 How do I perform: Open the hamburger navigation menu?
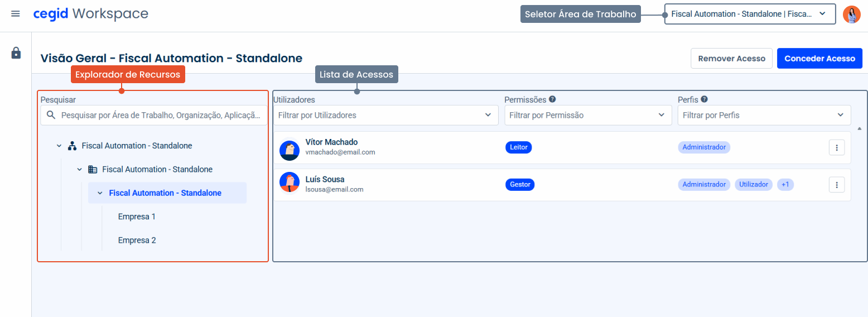pos(16,14)
